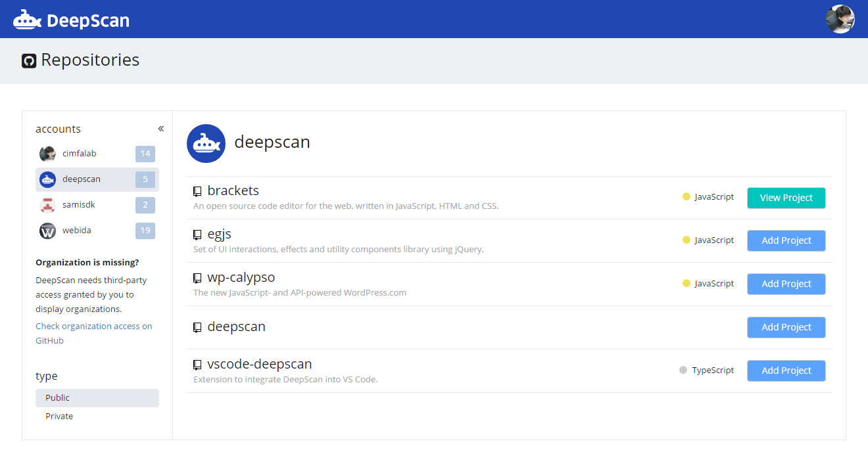This screenshot has width=868, height=473.
Task: Click the accounts section label
Action: click(58, 129)
